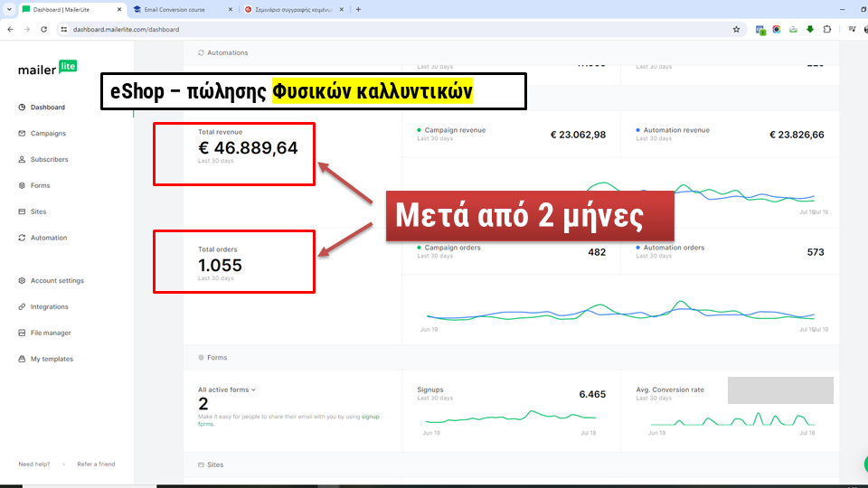Go back in browser history
The height and width of the screenshot is (488, 868).
[11, 29]
